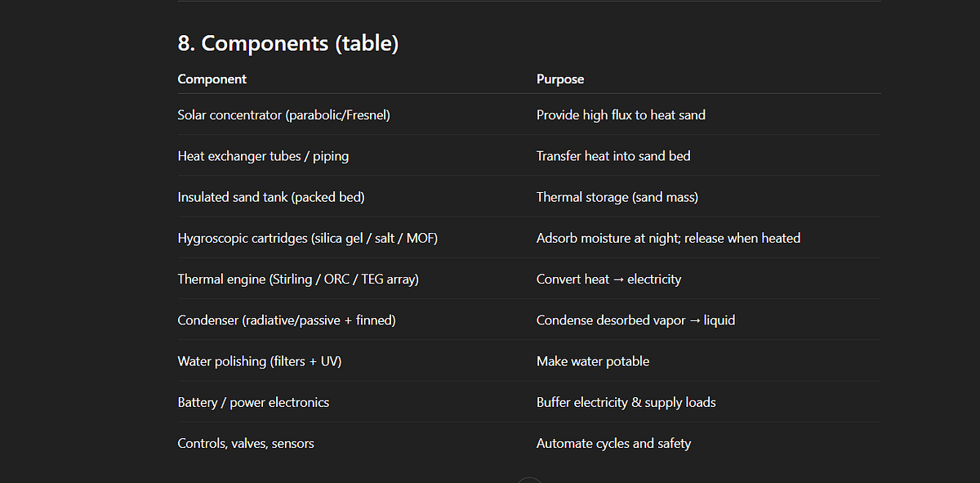Select the 'Water polishing (filters + UV)' cell

point(260,361)
